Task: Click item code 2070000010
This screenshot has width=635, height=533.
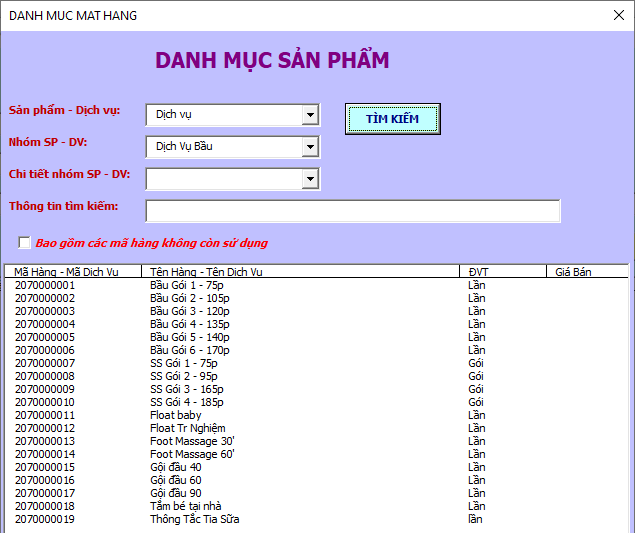Action: click(45, 402)
